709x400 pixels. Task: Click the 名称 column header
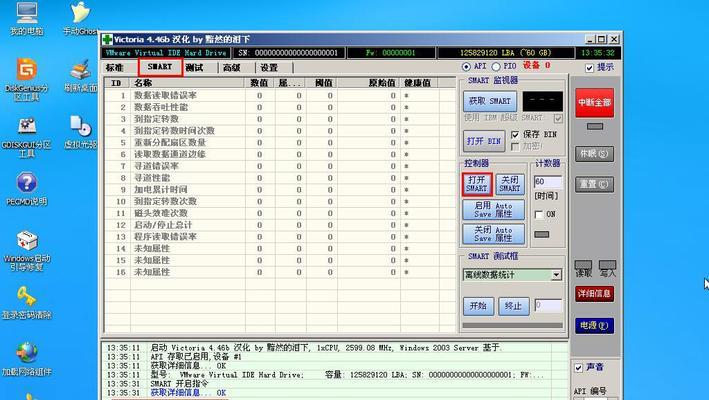[x=188, y=83]
